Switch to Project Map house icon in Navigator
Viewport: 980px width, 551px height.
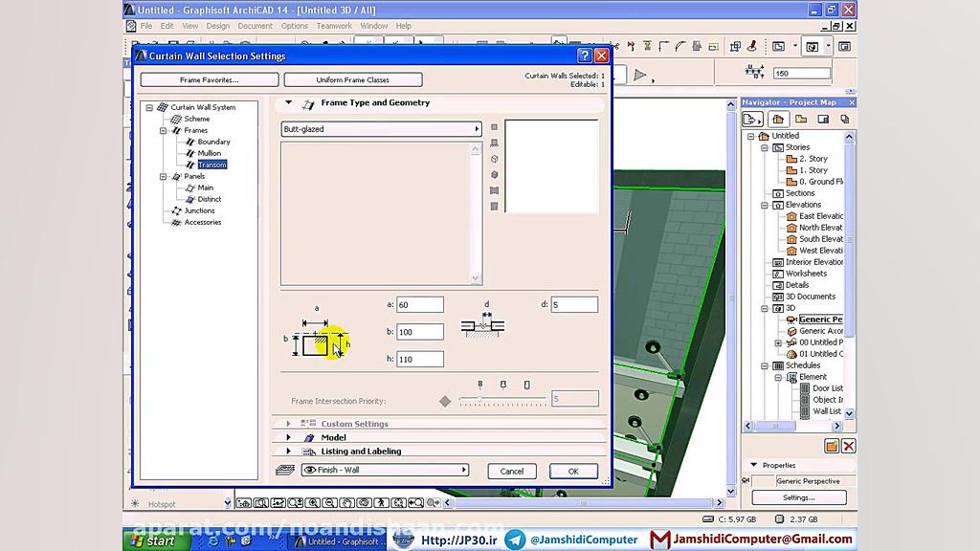778,120
